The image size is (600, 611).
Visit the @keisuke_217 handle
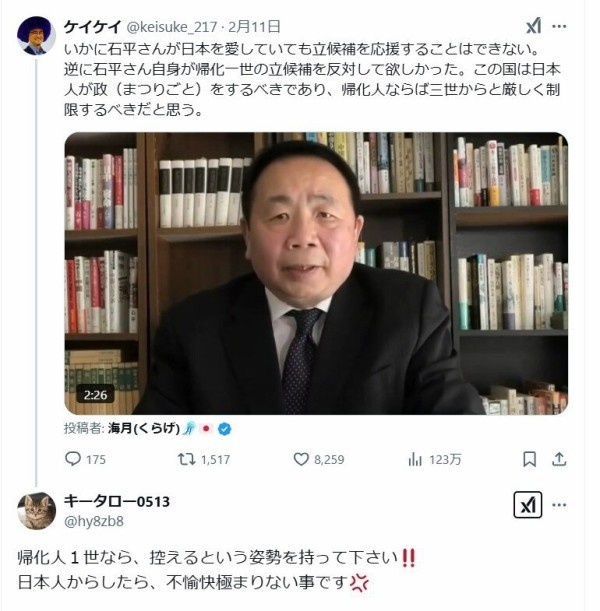pos(172,27)
